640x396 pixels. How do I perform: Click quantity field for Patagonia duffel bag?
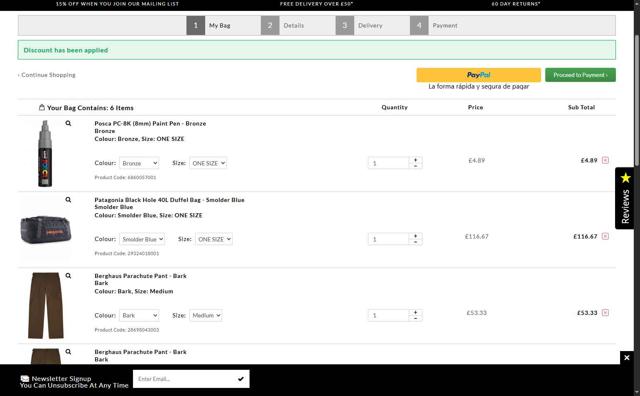tap(388, 239)
